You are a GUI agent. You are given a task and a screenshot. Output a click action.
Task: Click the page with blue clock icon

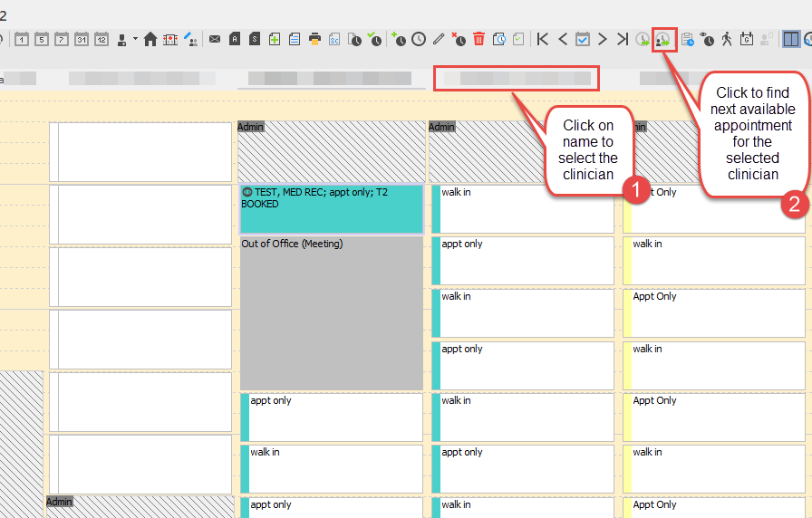tap(498, 39)
